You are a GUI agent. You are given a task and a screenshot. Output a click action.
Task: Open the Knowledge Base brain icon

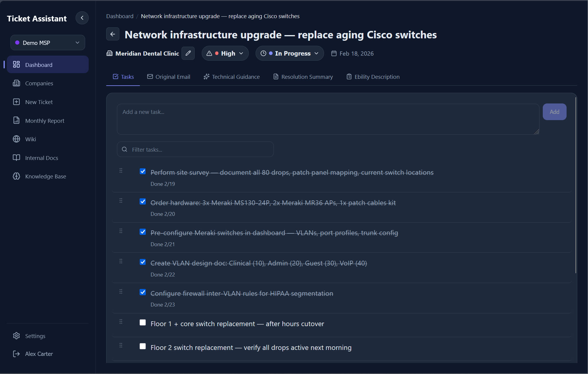pos(16,176)
